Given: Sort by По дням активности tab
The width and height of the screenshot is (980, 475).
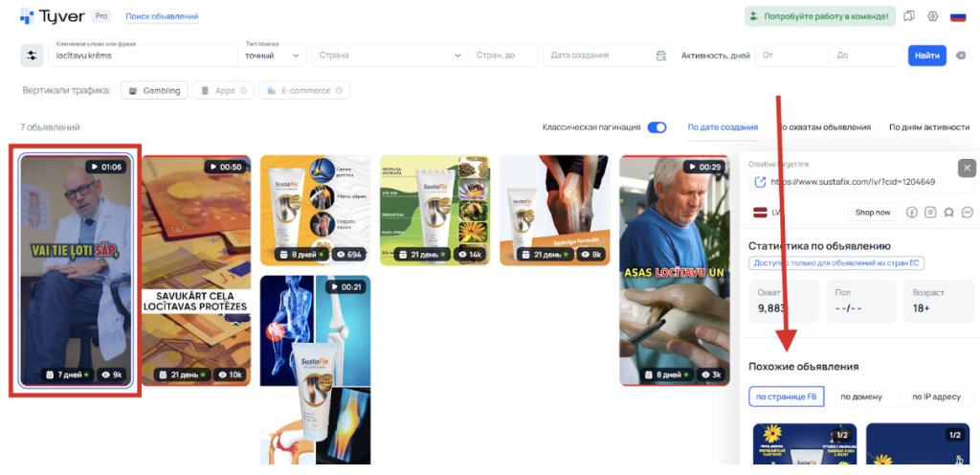Looking at the screenshot, I should [x=928, y=127].
